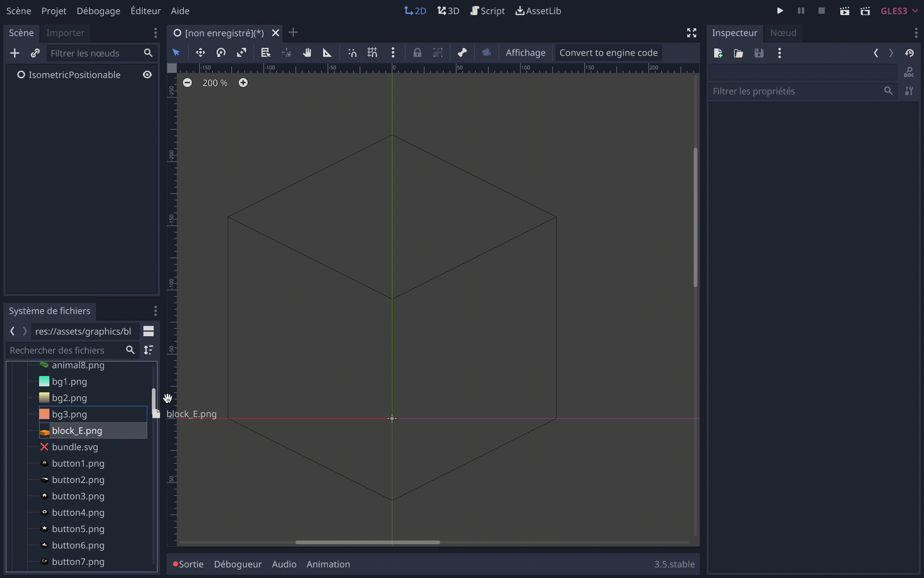Open Inspector resource extra options menu
Image resolution: width=924 pixels, height=578 pixels.
click(780, 53)
